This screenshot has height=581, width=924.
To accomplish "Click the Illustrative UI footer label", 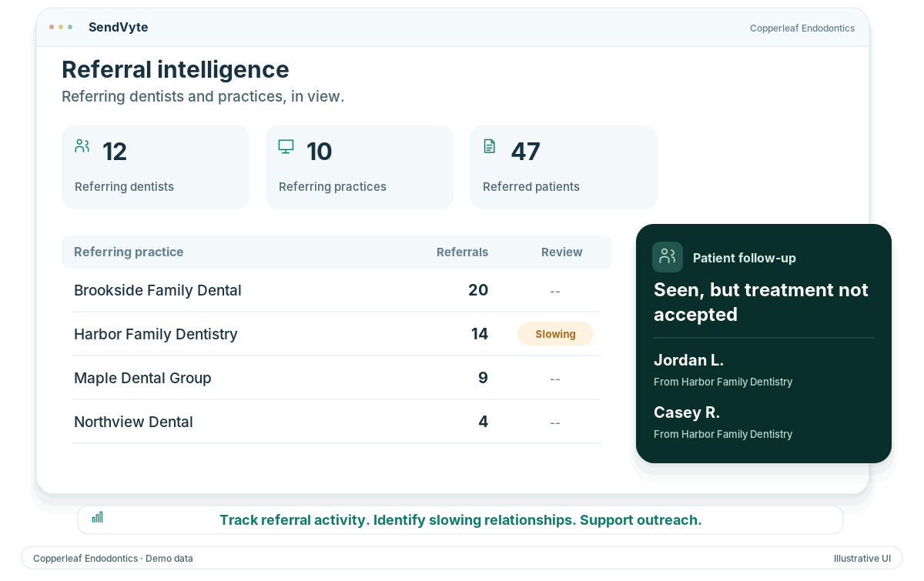I will [x=862, y=559].
